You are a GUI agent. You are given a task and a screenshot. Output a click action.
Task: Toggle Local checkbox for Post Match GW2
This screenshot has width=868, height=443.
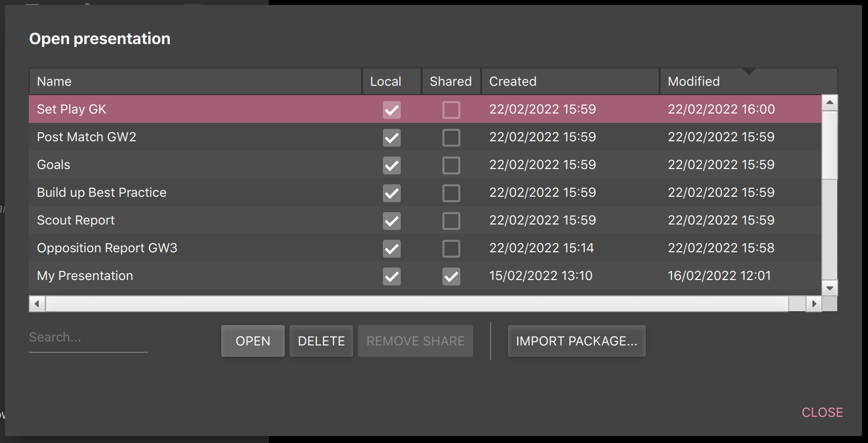[392, 137]
